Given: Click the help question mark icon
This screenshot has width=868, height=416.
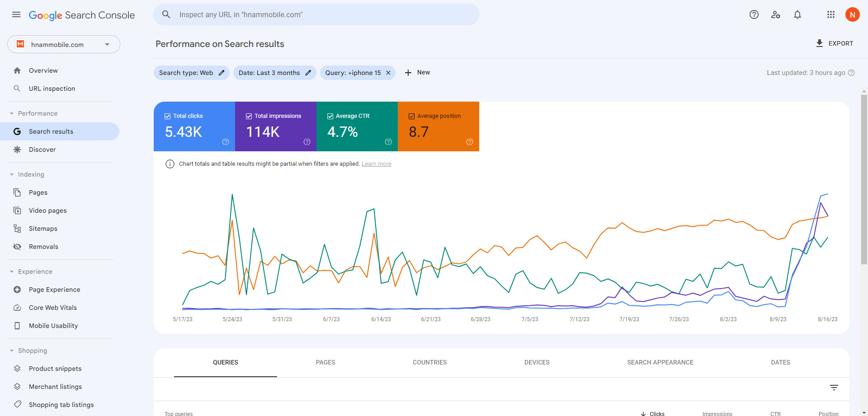Looking at the screenshot, I should (754, 14).
